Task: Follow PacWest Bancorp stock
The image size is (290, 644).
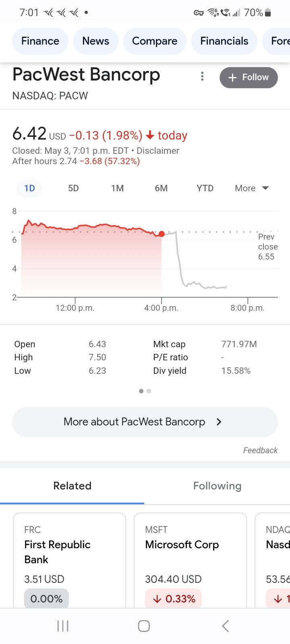Action: pos(249,77)
